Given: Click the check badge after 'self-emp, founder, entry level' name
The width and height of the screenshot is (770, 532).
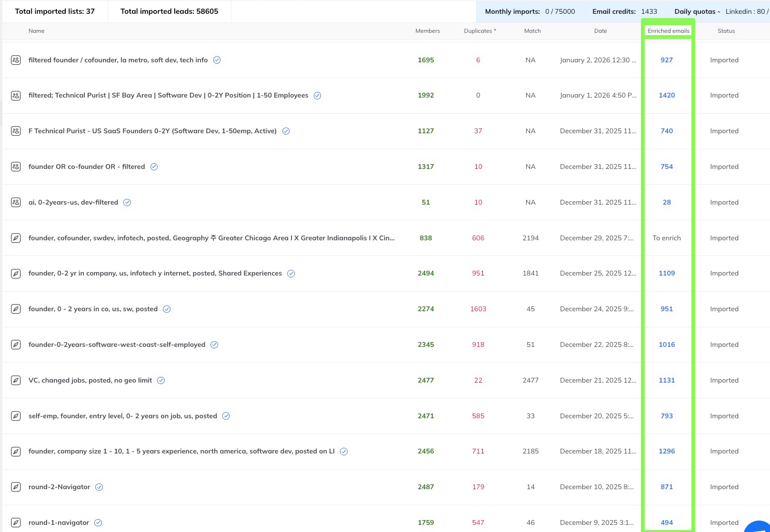Looking at the screenshot, I should tap(226, 416).
